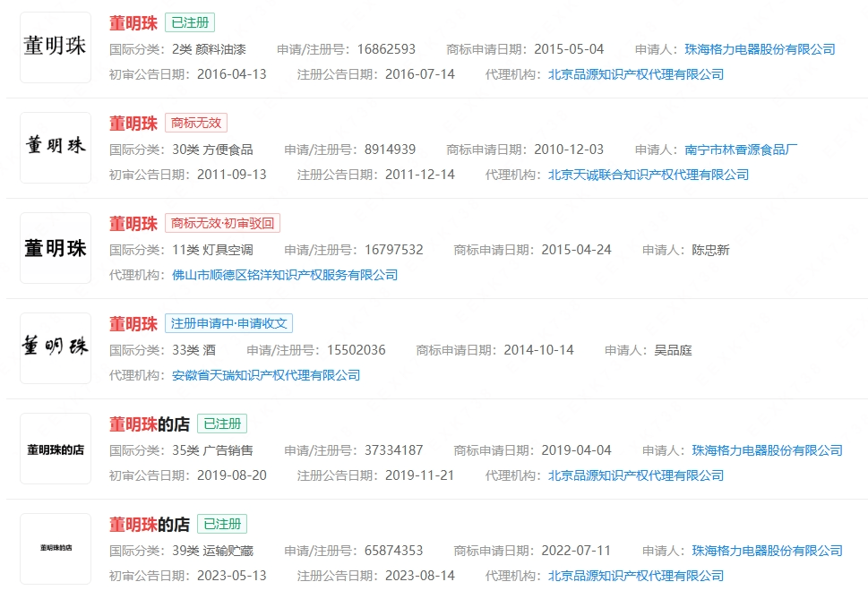The height and width of the screenshot is (599, 868).
Task: Click the 董明珠的店 thumbnail for 39类 运输贮藏
Action: click(x=56, y=549)
